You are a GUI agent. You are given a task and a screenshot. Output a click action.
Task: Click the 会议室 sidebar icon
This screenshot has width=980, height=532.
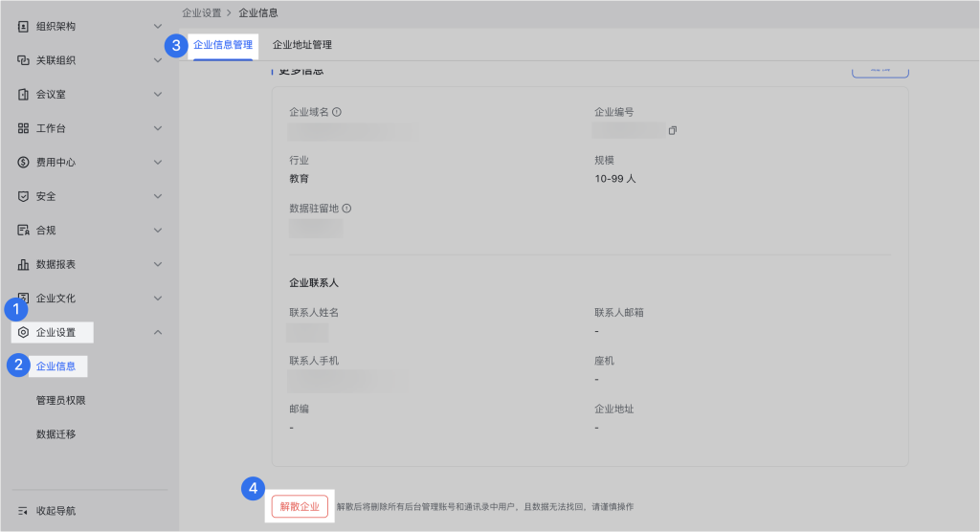coord(23,95)
